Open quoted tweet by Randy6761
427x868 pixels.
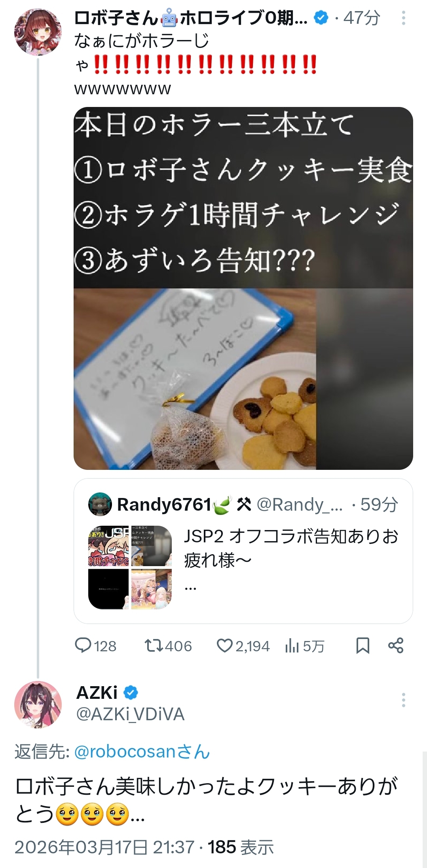coord(243,551)
